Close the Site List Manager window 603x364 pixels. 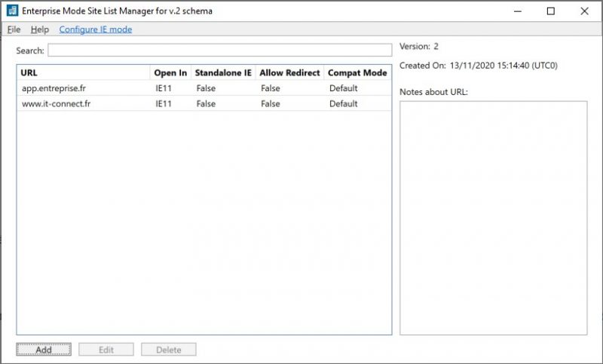pyautogui.click(x=584, y=11)
